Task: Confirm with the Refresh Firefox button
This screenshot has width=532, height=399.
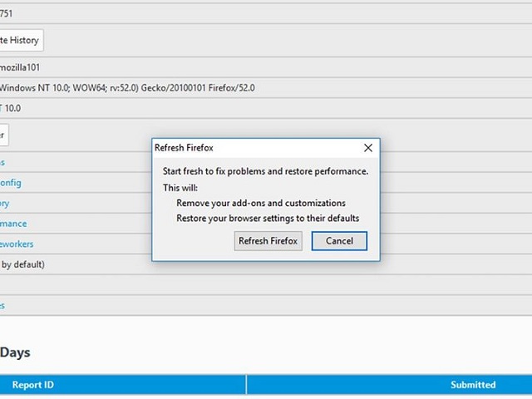Action: pyautogui.click(x=268, y=241)
